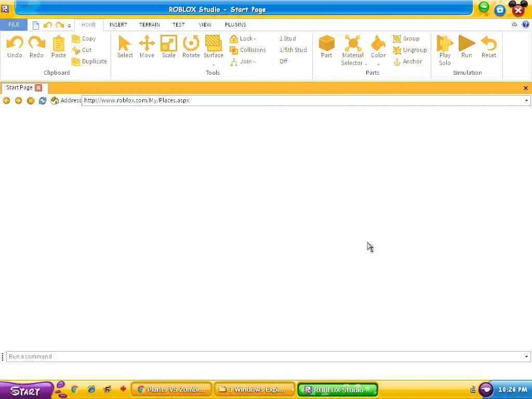
Task: Open the FILE menu
Action: [x=14, y=24]
